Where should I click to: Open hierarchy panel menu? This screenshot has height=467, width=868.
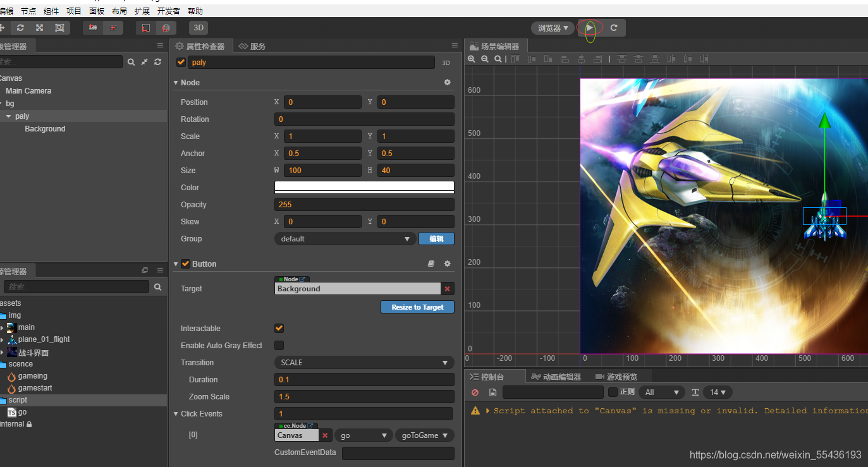click(160, 45)
